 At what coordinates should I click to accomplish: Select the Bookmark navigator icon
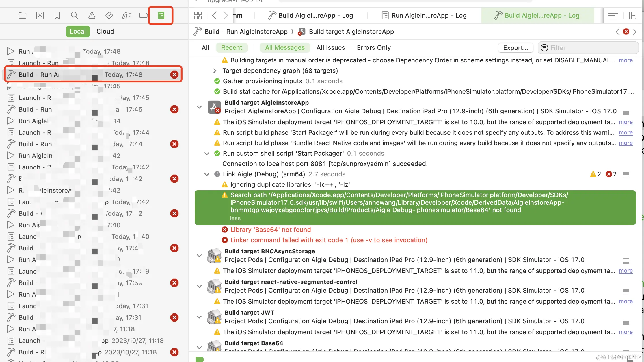coord(57,15)
